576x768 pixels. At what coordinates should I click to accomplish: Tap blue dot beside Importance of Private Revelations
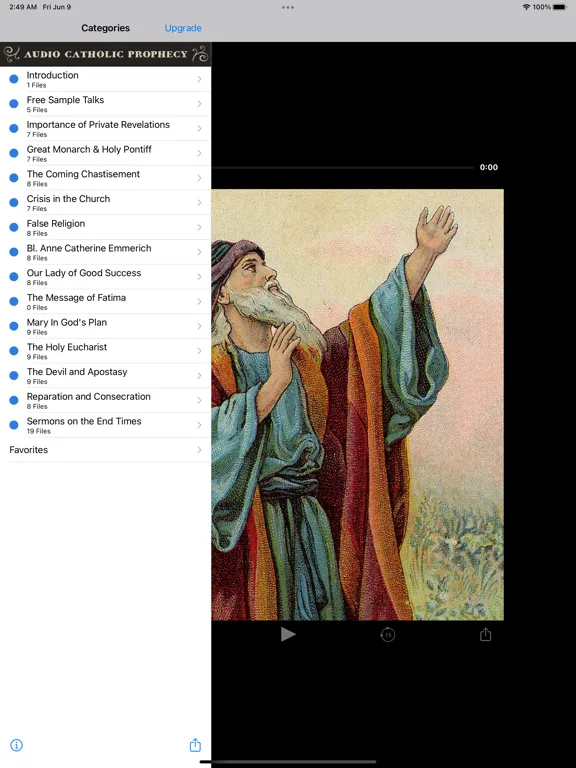tap(14, 128)
